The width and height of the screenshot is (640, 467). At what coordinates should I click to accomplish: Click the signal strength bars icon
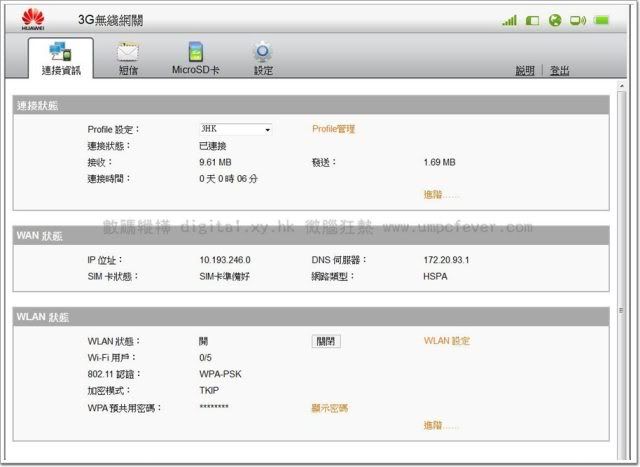510,20
